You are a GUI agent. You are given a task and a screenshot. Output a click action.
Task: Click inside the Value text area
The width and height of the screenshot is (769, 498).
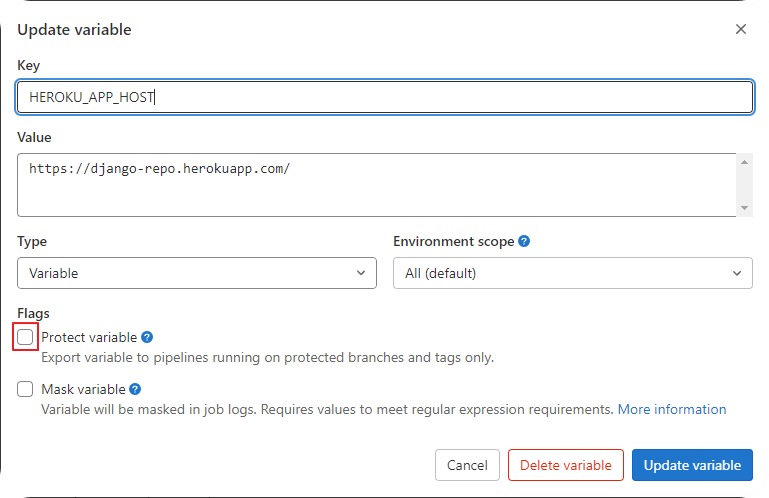[377, 185]
